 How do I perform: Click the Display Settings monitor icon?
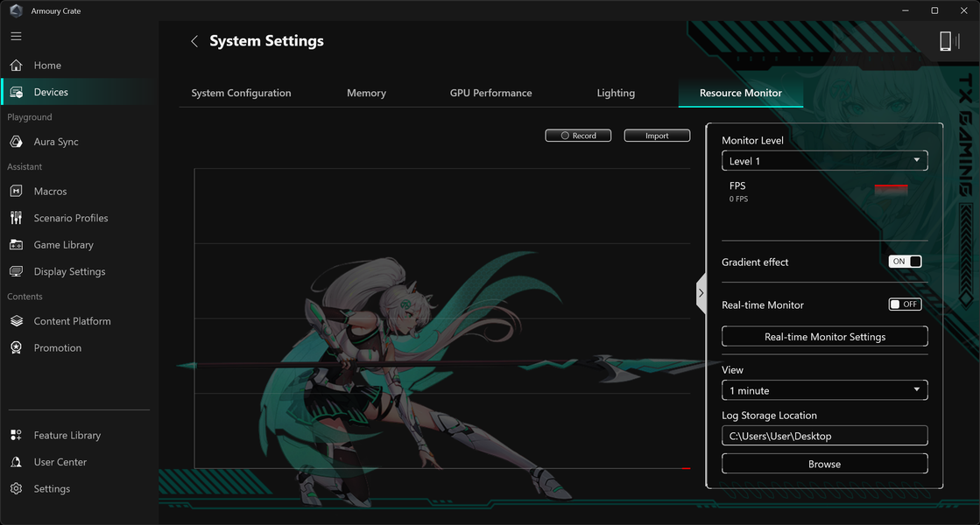(x=17, y=271)
